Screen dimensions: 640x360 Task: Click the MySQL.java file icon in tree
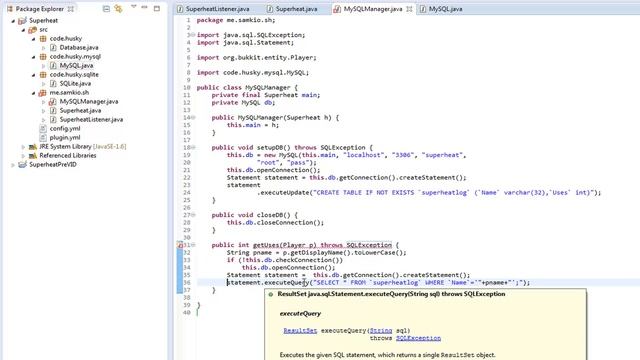point(53,65)
